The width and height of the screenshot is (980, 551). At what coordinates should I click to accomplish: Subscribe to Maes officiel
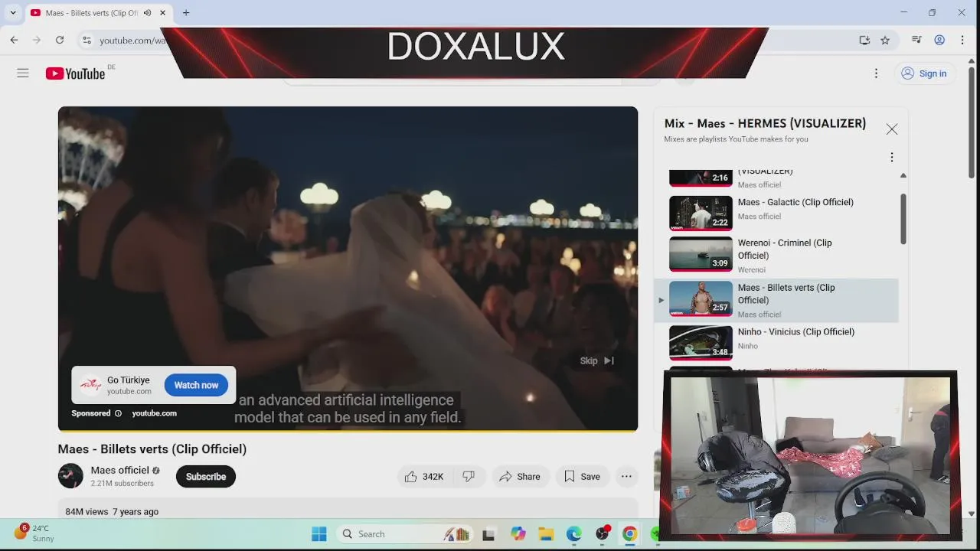pyautogui.click(x=206, y=476)
